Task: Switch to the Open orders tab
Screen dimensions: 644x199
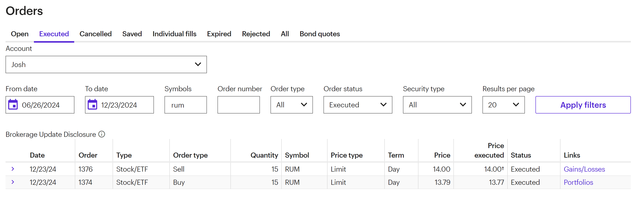Action: click(x=20, y=34)
